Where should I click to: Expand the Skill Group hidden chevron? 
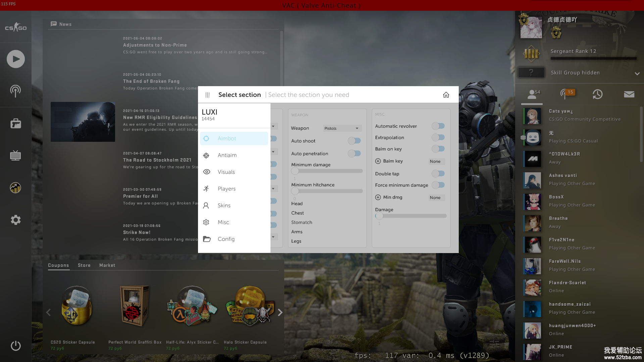[x=637, y=73]
